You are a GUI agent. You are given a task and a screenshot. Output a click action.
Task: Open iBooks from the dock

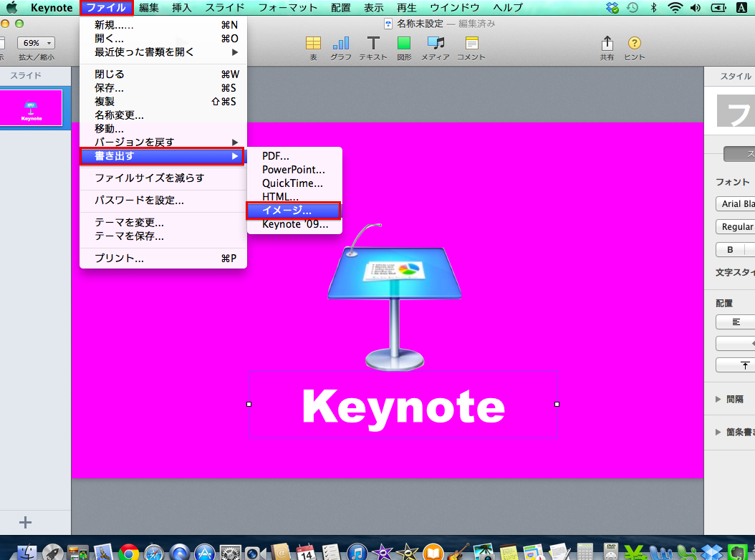(433, 553)
